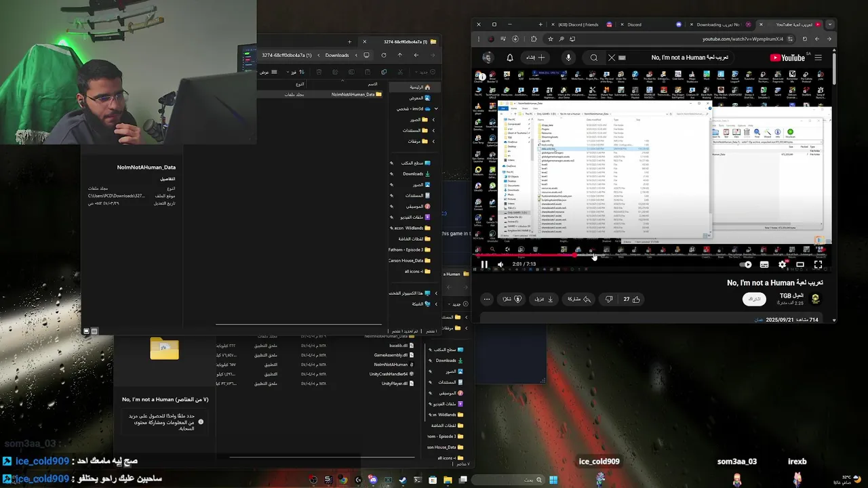The image size is (868, 488).
Task: Mute the YouTube video volume
Action: click(500, 264)
